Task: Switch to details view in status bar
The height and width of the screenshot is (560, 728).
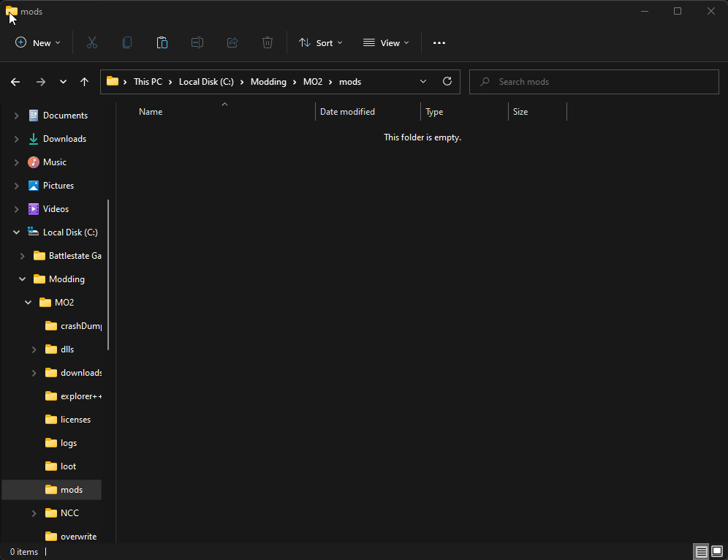Action: coord(701,551)
